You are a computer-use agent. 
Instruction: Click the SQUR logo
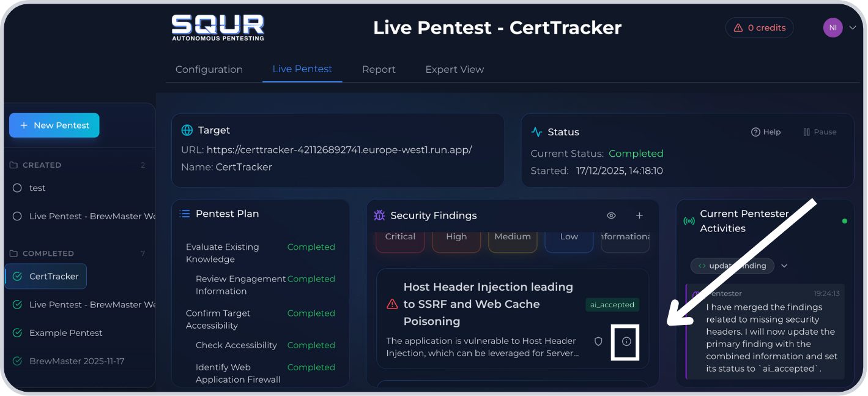[x=218, y=28]
